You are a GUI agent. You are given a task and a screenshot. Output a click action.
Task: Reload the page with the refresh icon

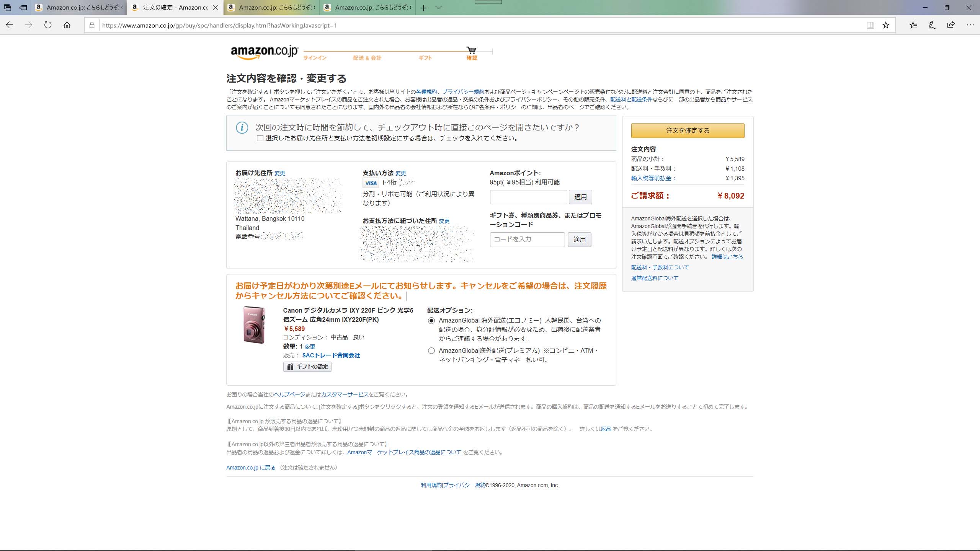click(x=48, y=25)
